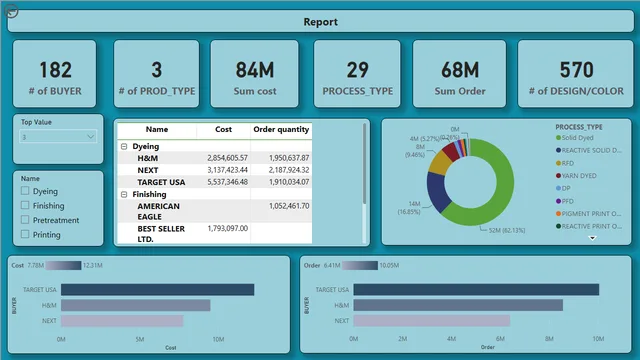Click the 14M (16.85%) donut label
This screenshot has height=360, width=640.
[x=409, y=207]
